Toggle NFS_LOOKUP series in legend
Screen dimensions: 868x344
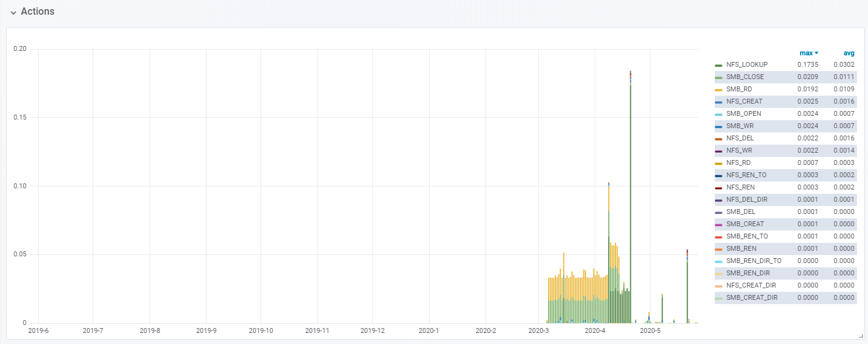[x=747, y=64]
